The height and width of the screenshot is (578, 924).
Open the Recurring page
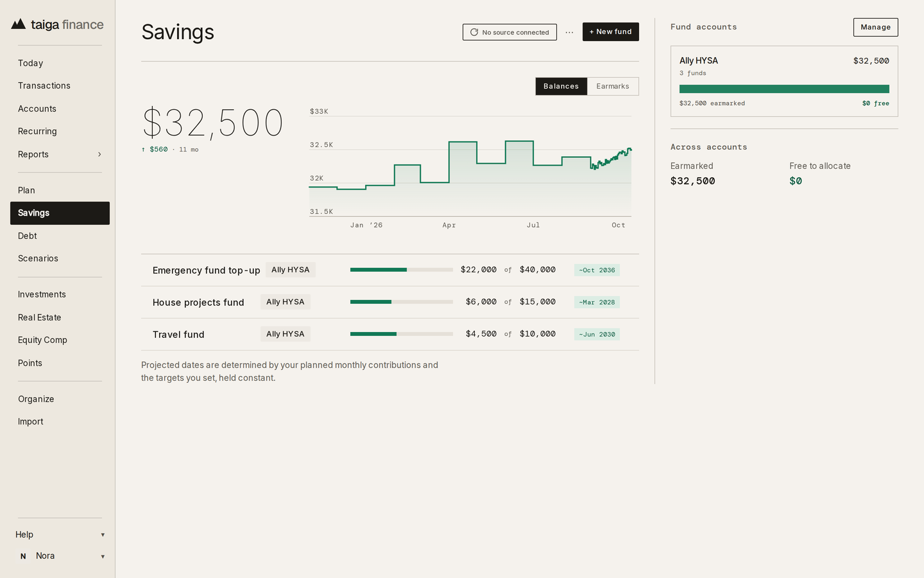tap(60, 131)
